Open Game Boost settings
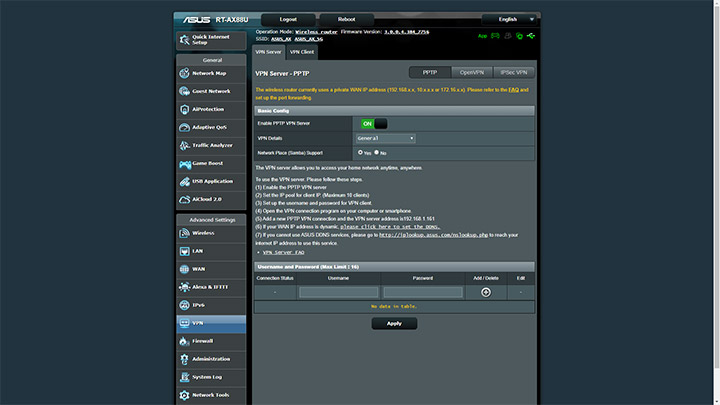This screenshot has height=405, width=720. click(x=211, y=163)
